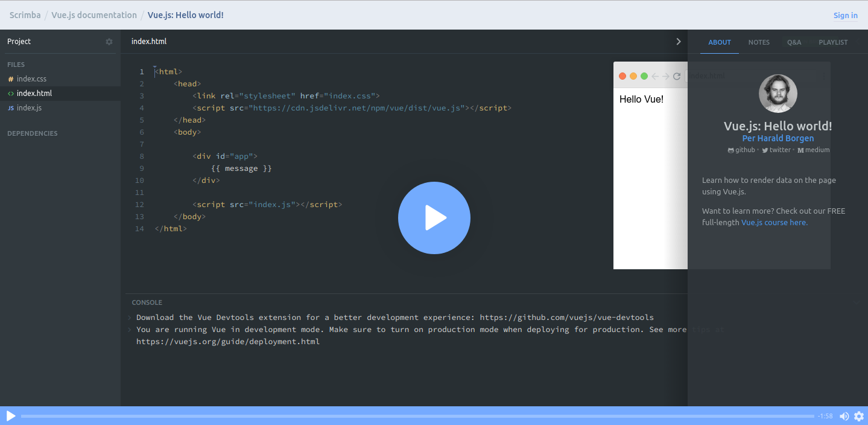
Task: Follow the Vue.js course here link
Action: pos(775,223)
